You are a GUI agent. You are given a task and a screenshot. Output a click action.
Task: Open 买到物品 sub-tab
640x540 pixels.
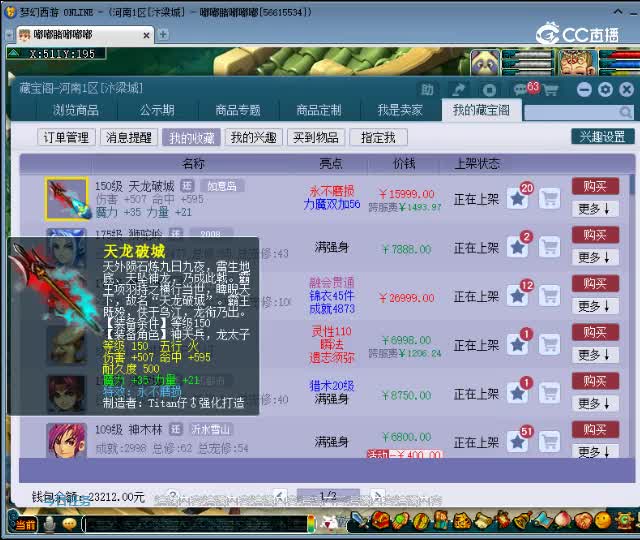pos(316,138)
